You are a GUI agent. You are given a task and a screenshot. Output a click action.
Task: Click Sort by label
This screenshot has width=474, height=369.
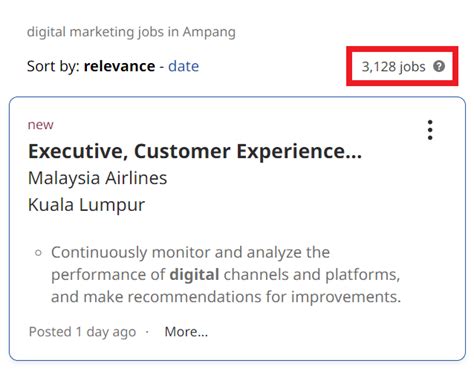coord(53,66)
